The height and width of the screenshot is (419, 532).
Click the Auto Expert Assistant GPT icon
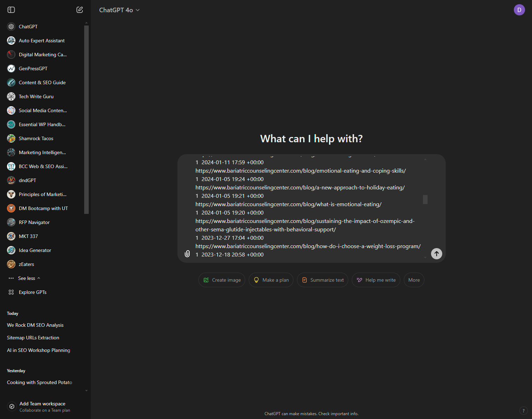pyautogui.click(x=11, y=41)
